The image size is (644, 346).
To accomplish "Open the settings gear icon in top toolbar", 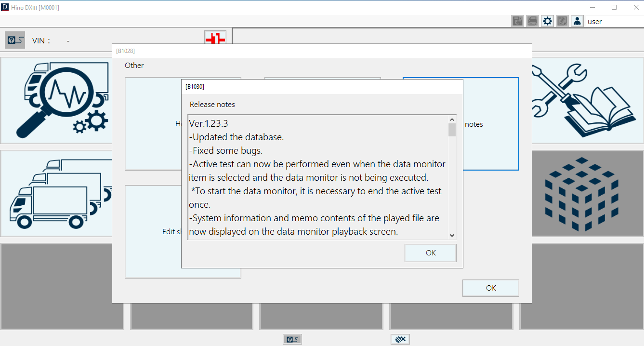I will tap(547, 21).
